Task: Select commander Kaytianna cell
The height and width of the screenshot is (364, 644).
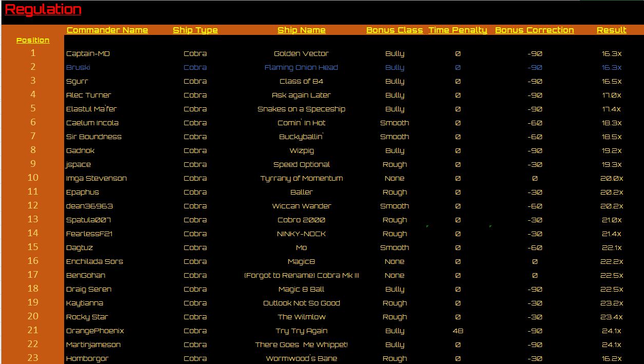Action: 85,303
